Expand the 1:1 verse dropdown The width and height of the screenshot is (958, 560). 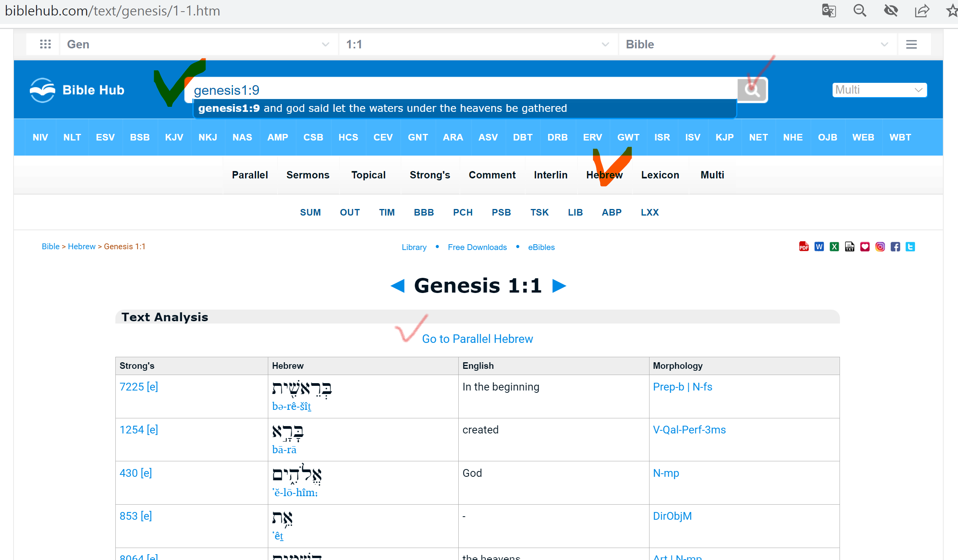click(478, 44)
